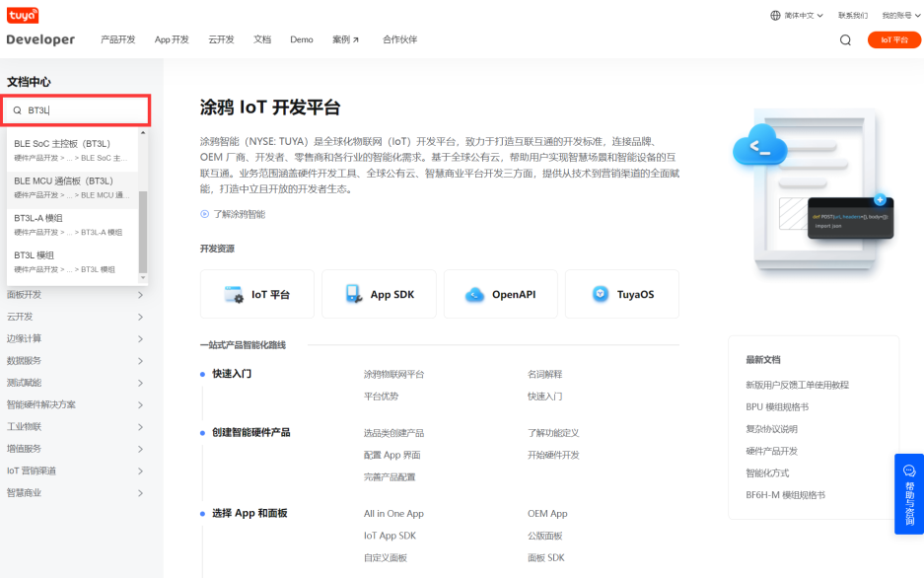Select BLE SoC 主控板 (BT3L) search result
Screen dimensions: 924x578
coord(73,150)
